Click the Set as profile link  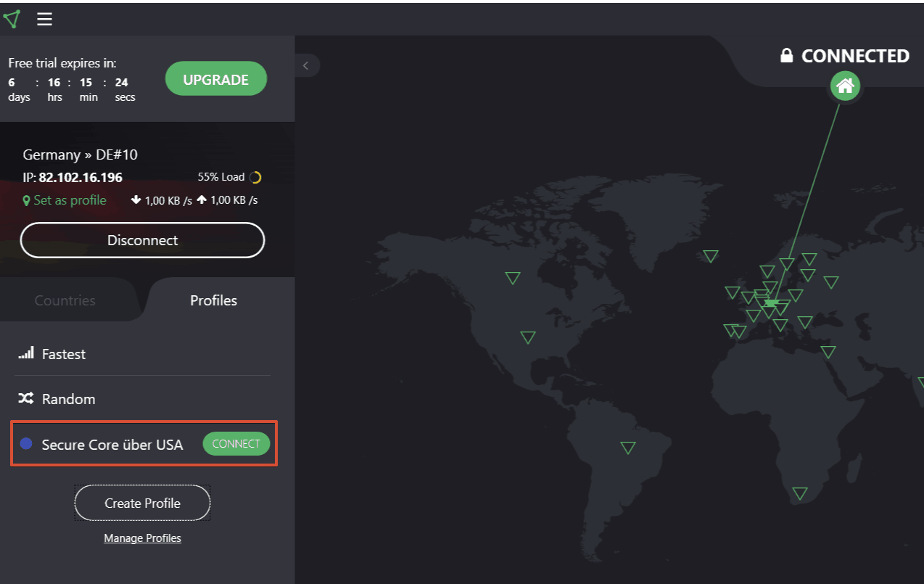pos(70,200)
